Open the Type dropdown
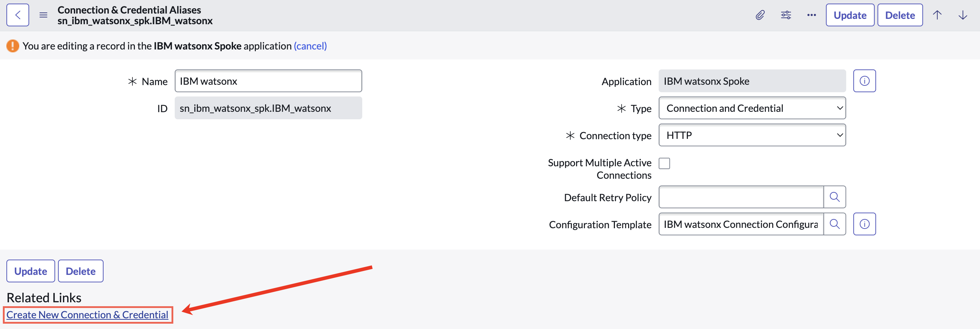The image size is (980, 329). coord(752,108)
